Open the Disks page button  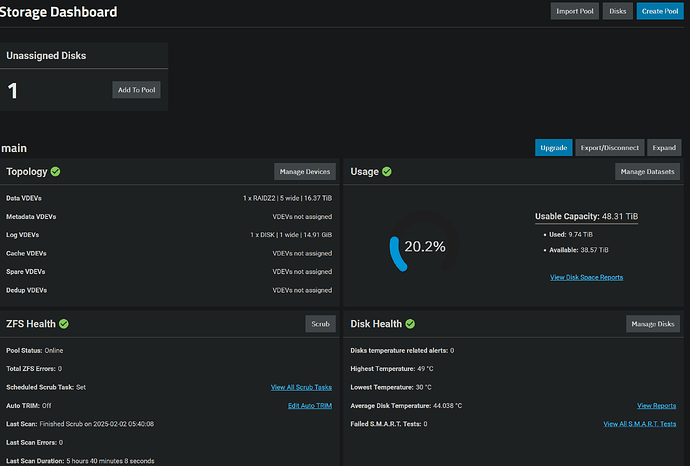coord(617,11)
